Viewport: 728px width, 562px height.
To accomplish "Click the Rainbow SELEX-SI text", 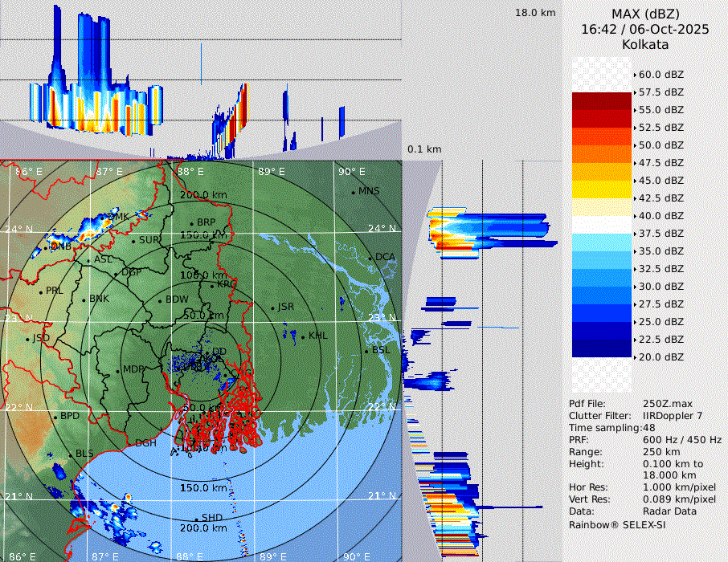I will point(617,524).
